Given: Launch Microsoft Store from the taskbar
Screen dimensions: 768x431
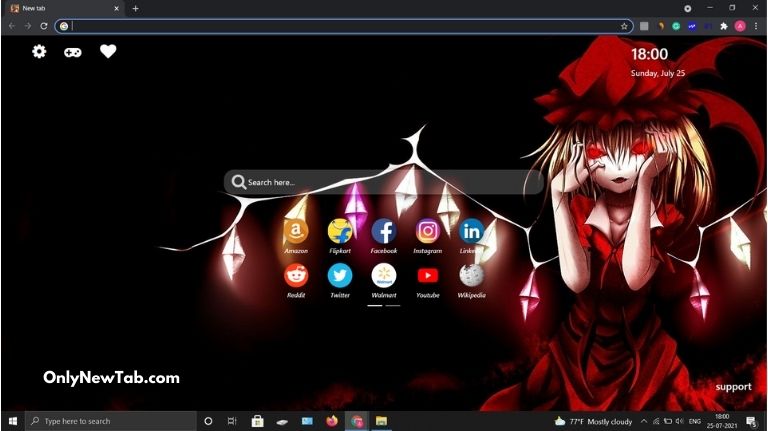Looking at the screenshot, I should pyautogui.click(x=258, y=421).
